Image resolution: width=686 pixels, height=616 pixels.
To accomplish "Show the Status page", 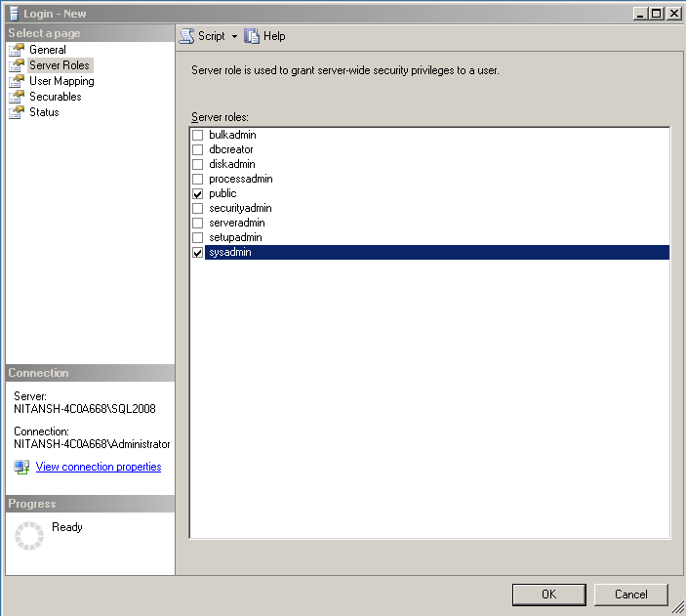I will pos(44,112).
